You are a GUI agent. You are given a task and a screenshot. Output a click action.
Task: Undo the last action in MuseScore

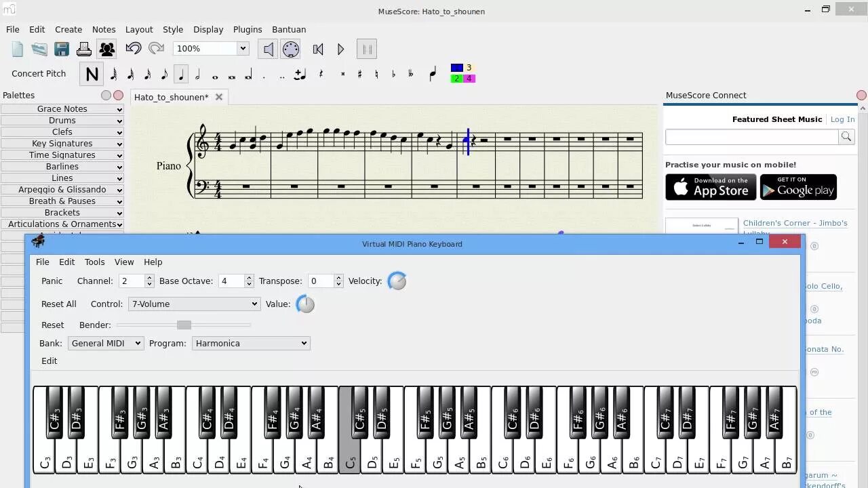[x=134, y=49]
